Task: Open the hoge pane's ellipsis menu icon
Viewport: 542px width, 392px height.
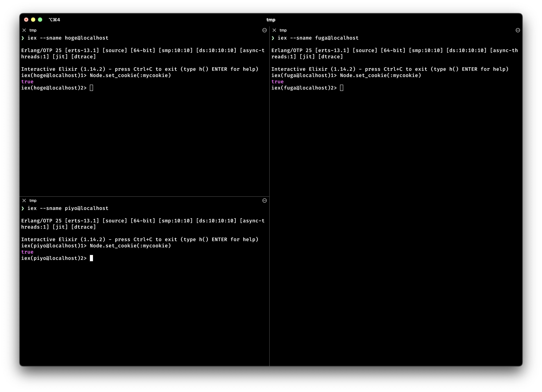Action: (x=264, y=30)
